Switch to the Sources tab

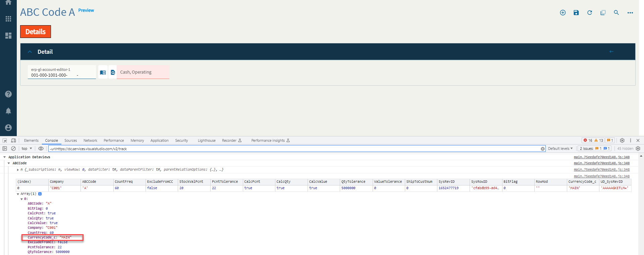coord(71,140)
